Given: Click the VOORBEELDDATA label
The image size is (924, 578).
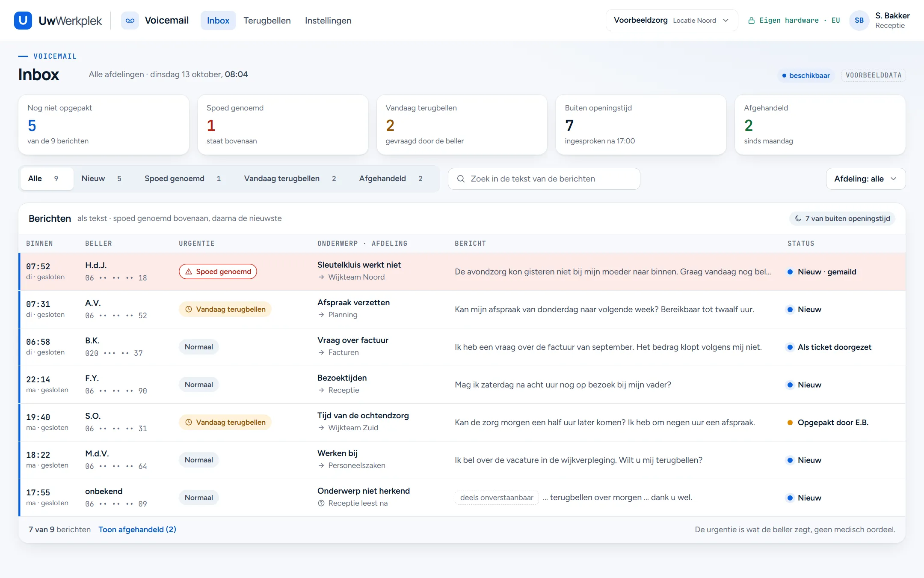Looking at the screenshot, I should (x=874, y=75).
